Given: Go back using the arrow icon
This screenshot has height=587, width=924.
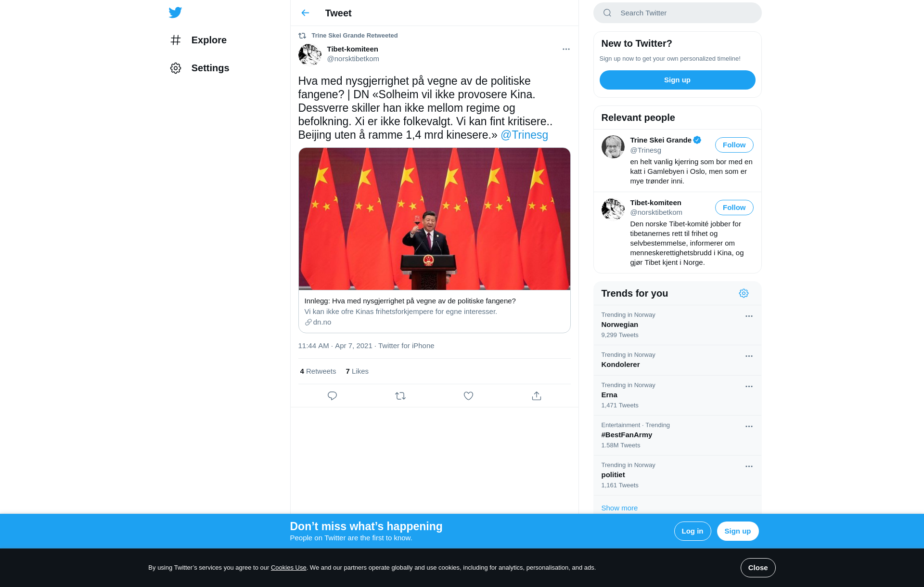Looking at the screenshot, I should coord(305,13).
